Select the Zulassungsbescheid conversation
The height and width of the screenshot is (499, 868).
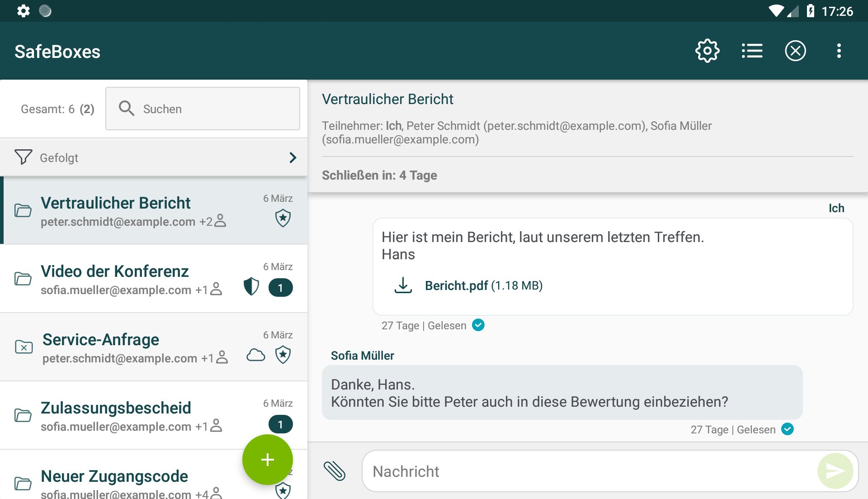[116, 408]
